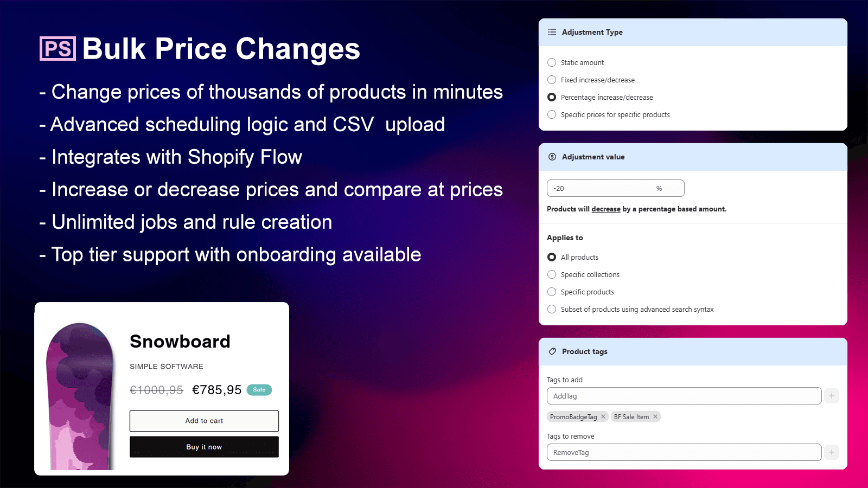
Task: Click the PS logo icon
Action: [x=57, y=49]
